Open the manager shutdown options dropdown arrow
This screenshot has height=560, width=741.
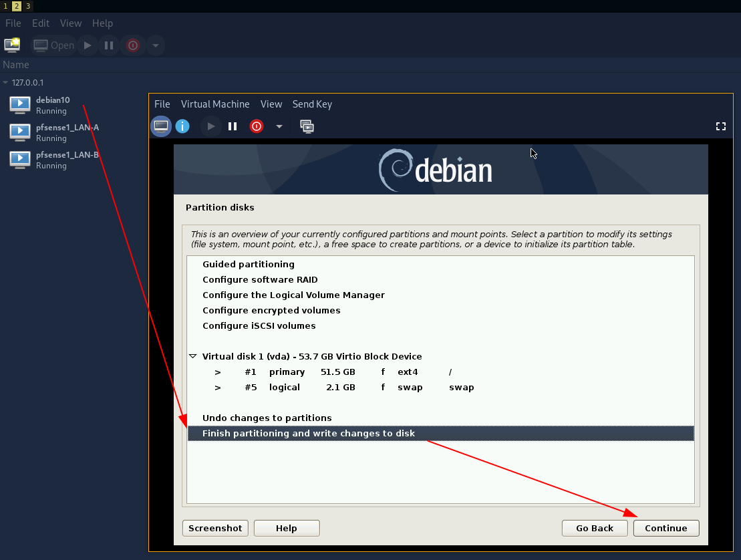tap(156, 46)
